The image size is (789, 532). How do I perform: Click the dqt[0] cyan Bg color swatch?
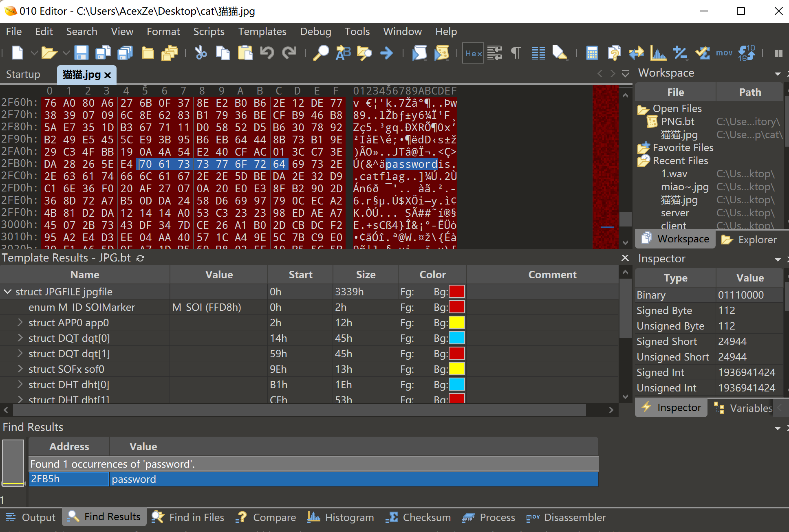457,338
